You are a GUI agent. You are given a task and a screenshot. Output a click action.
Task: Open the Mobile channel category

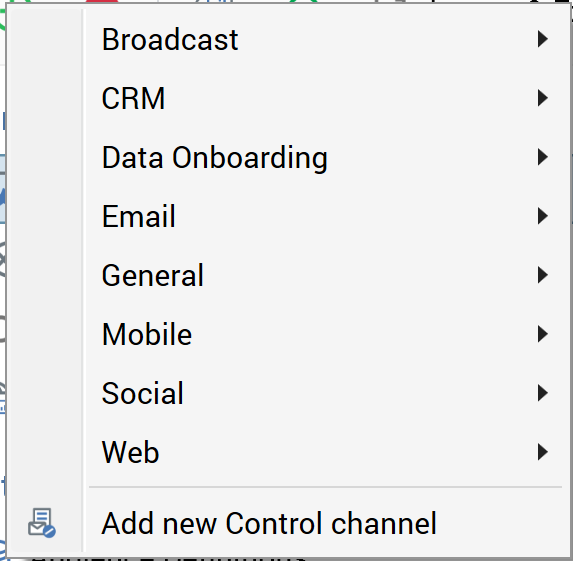(x=325, y=334)
